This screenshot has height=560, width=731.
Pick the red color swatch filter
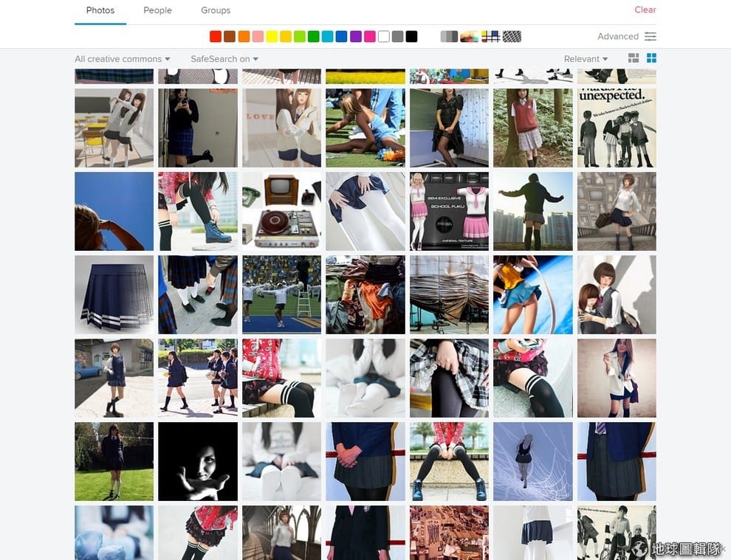pos(216,36)
